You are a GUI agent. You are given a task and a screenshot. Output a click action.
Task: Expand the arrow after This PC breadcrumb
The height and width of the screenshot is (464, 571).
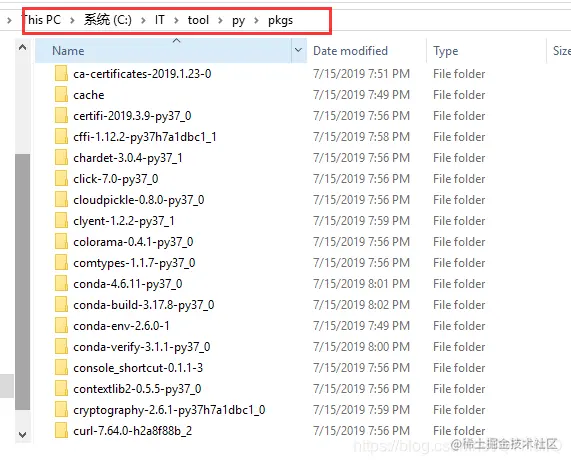tap(72, 20)
